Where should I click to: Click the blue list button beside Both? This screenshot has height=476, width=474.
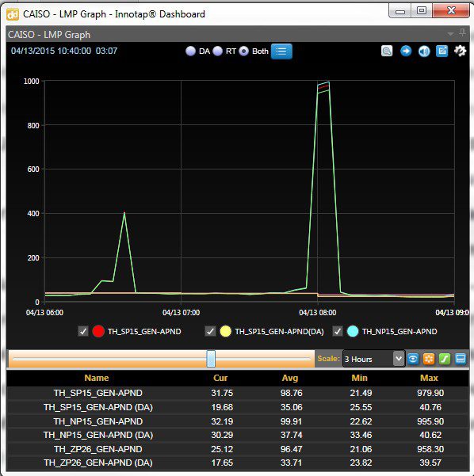pyautogui.click(x=281, y=51)
